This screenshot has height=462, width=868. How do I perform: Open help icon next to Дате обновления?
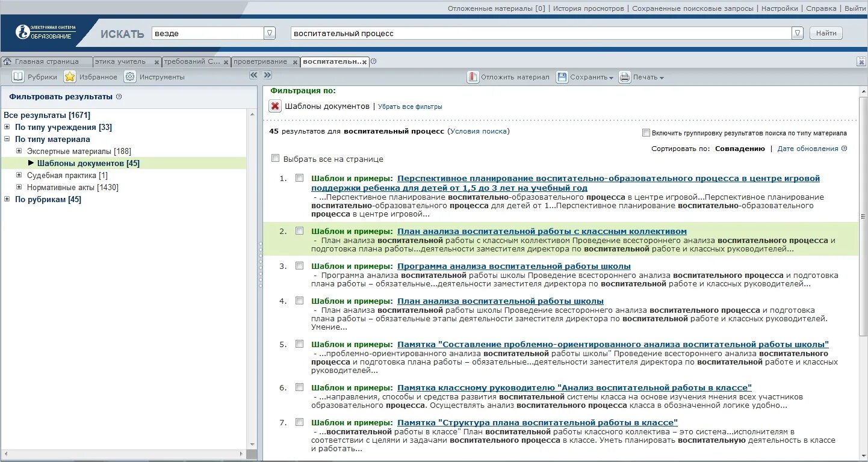pyautogui.click(x=844, y=149)
